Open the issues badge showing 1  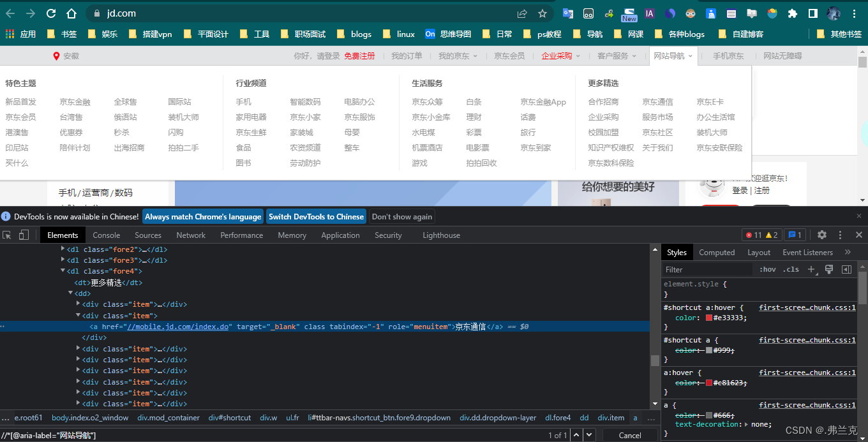[x=795, y=235]
